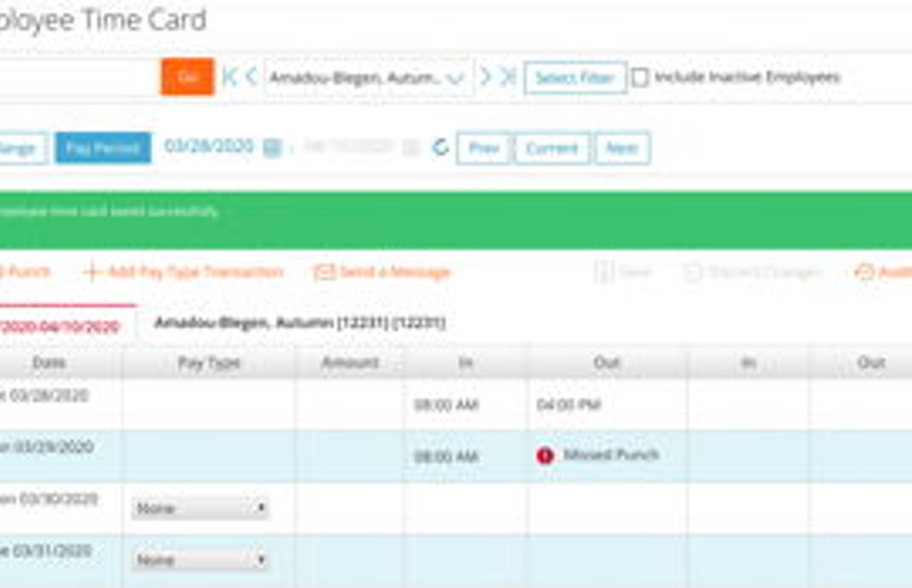The width and height of the screenshot is (912, 588).
Task: Click 08:00 AM in 03/28/2020 row
Action: [x=446, y=405]
